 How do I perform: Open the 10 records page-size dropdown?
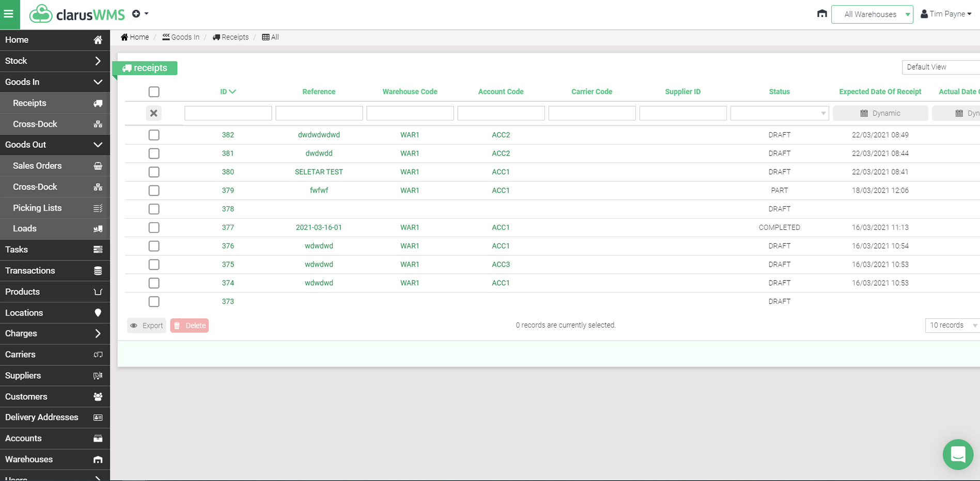(x=952, y=325)
